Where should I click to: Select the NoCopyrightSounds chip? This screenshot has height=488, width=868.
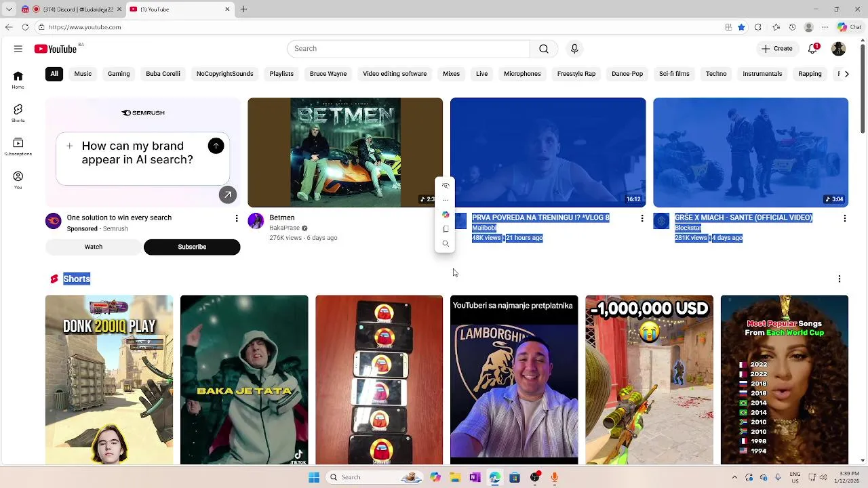tap(224, 74)
